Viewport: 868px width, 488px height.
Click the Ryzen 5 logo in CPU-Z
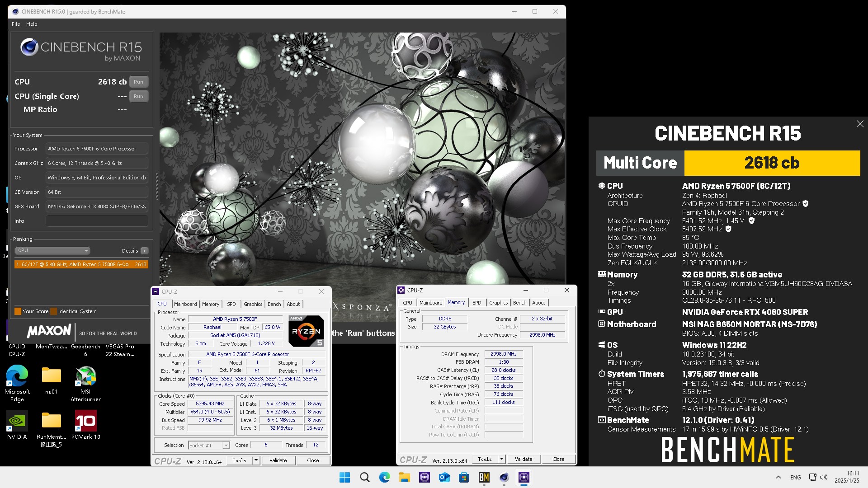point(306,331)
